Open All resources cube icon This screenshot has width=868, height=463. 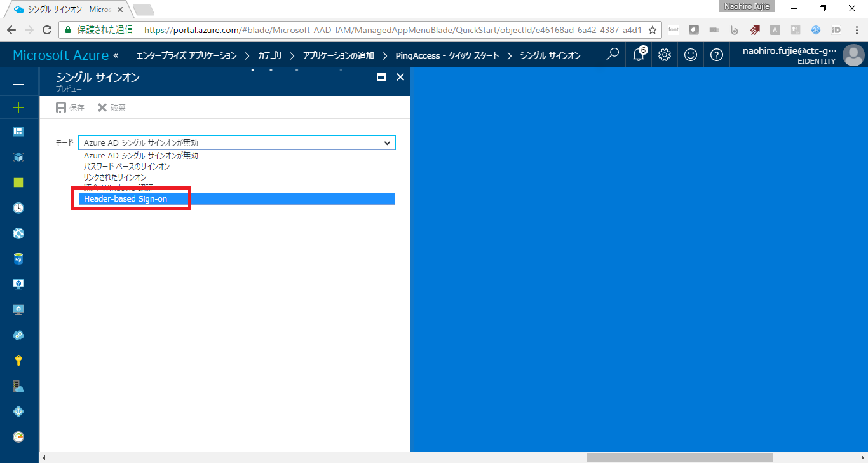[x=19, y=156]
